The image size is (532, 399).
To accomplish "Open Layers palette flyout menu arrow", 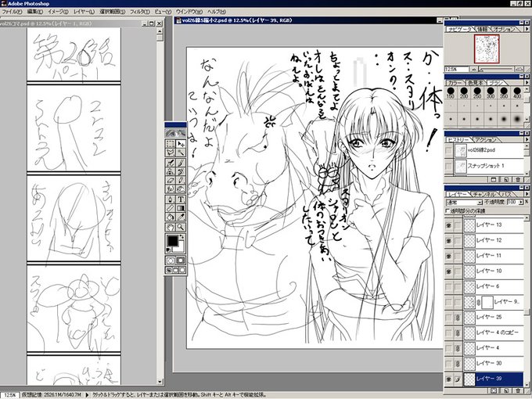I will tap(527, 194).
